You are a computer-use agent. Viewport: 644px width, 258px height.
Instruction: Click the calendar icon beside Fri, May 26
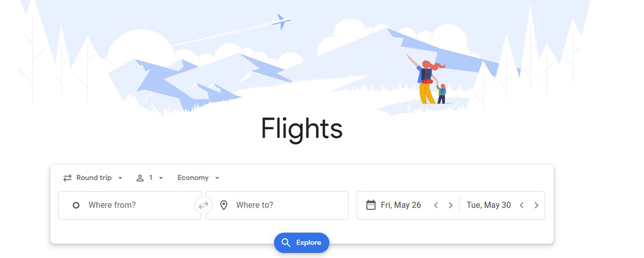tap(371, 205)
